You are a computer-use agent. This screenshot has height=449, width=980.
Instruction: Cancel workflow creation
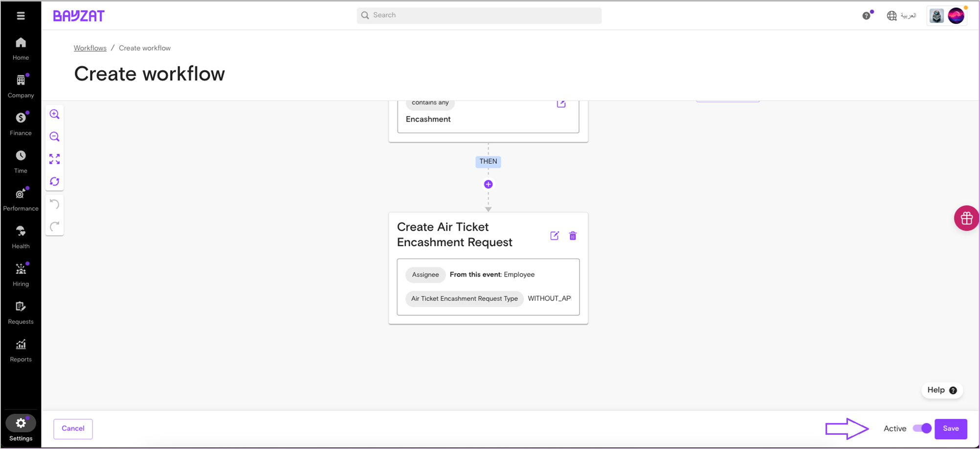pos(73,428)
